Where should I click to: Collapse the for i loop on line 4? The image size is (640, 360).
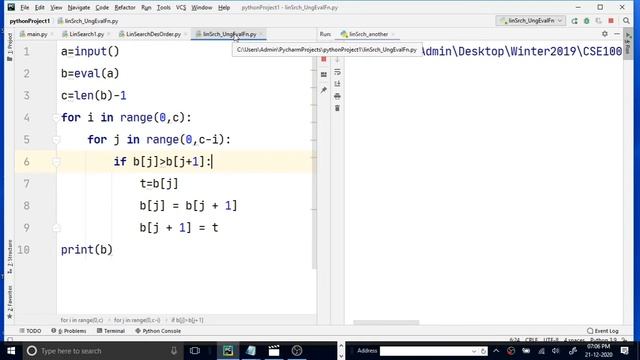click(56, 118)
